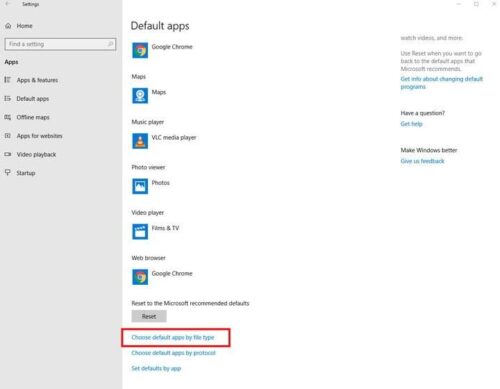The width and height of the screenshot is (500, 389).
Task: Open Choose default apps by protocol
Action: [173, 353]
